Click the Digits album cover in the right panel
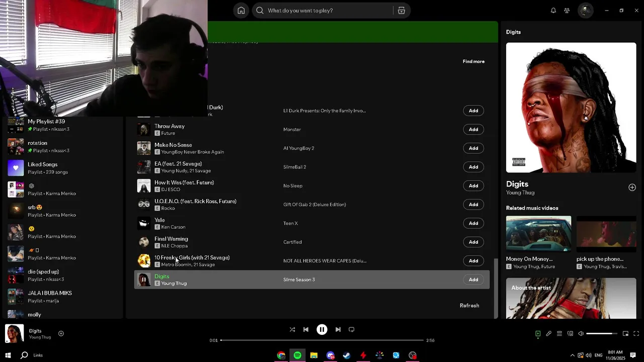This screenshot has width=644, height=362. 571,108
